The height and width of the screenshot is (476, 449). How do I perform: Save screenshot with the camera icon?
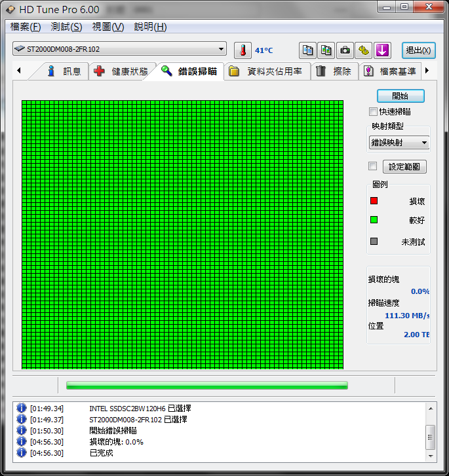click(345, 50)
